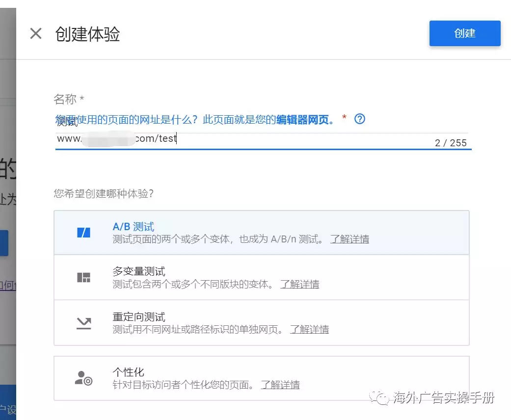
Task: Click the 2 / 255 character counter
Action: 451,143
